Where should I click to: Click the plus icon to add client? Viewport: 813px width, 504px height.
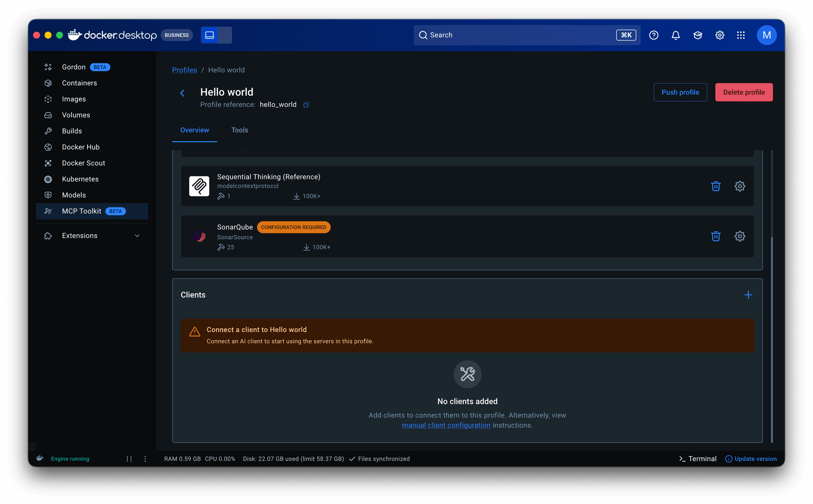click(x=748, y=295)
